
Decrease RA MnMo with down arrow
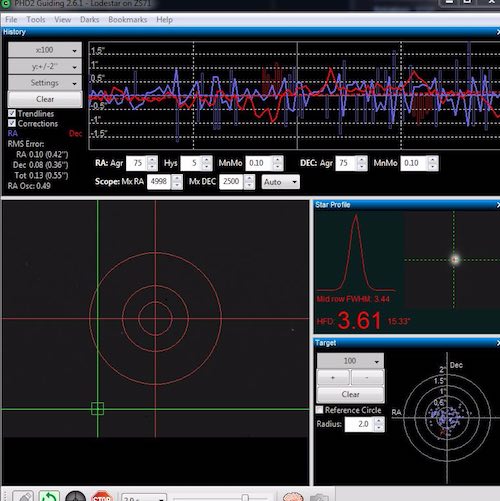coord(278,167)
